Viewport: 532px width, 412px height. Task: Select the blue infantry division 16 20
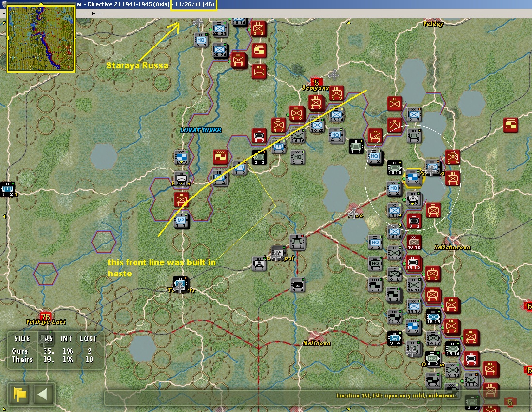point(317,126)
